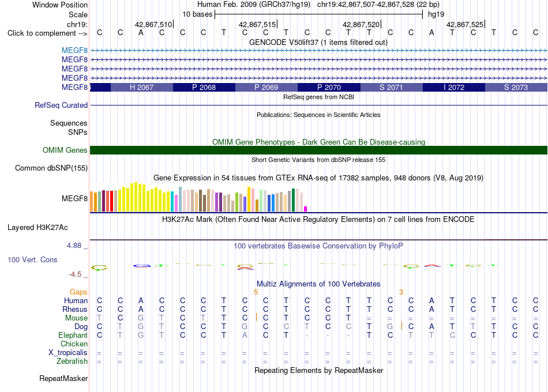This screenshot has width=548, height=392.
Task: Open the 100 Vert. Cons track label
Action: tap(32, 259)
